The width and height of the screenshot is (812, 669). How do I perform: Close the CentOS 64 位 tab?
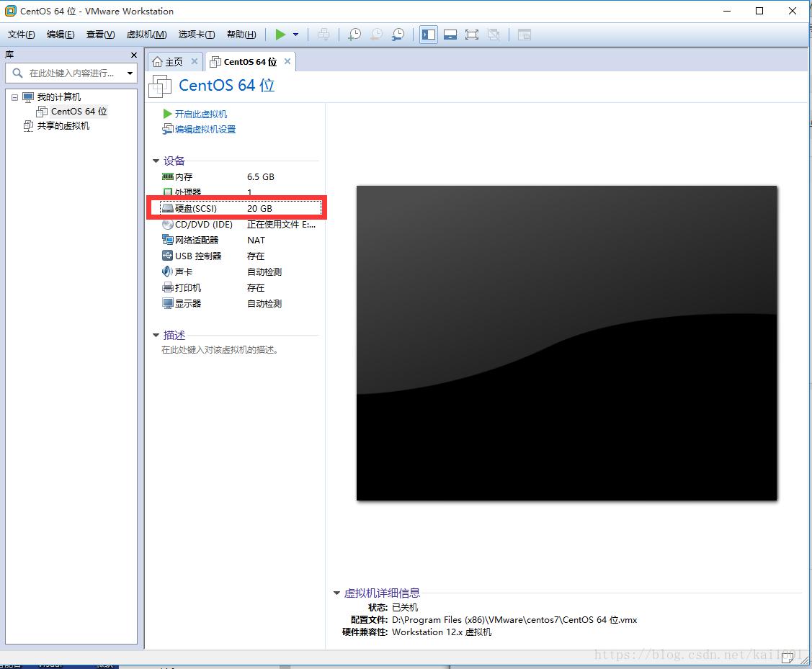tap(287, 61)
